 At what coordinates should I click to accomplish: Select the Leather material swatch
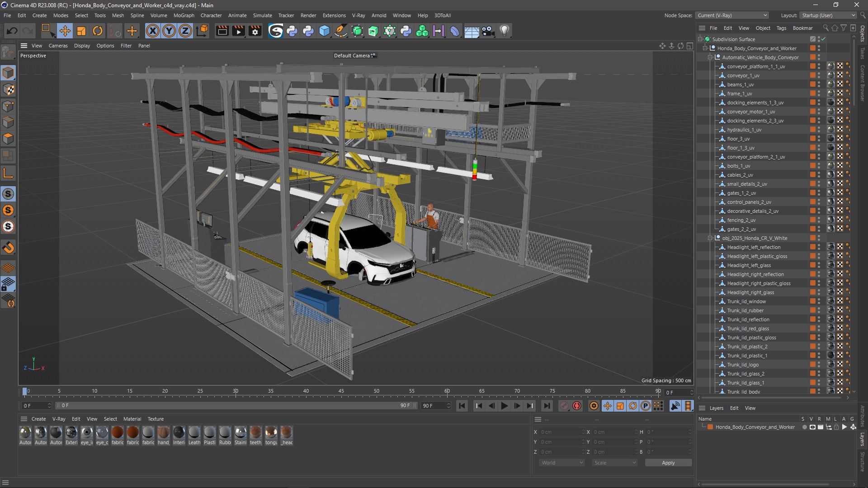[194, 433]
